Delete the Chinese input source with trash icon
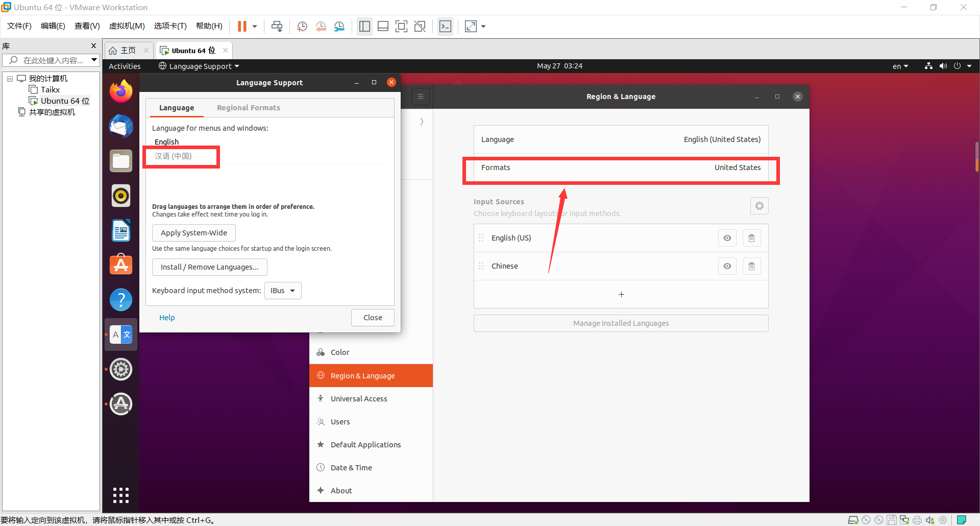This screenshot has height=526, width=980. (x=751, y=266)
